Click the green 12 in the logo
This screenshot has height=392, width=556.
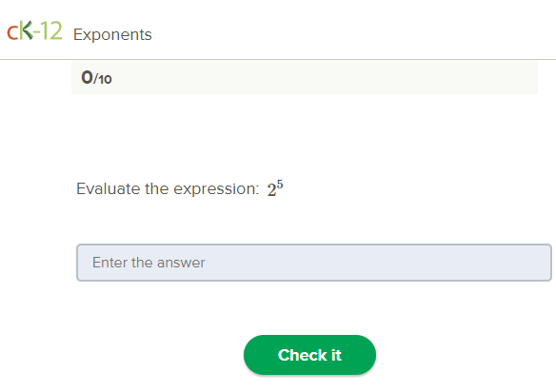[51, 30]
